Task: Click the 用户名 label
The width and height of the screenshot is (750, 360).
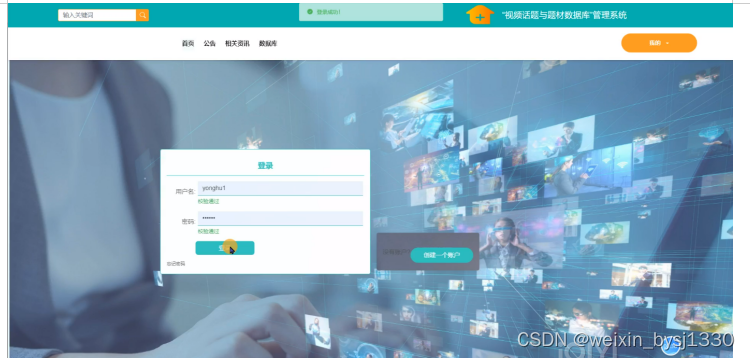Action: pyautogui.click(x=185, y=192)
